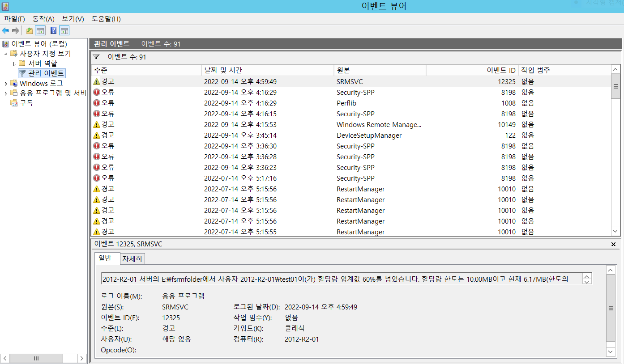Click the Forward arrow toolbar icon
The width and height of the screenshot is (624, 364).
[16, 31]
